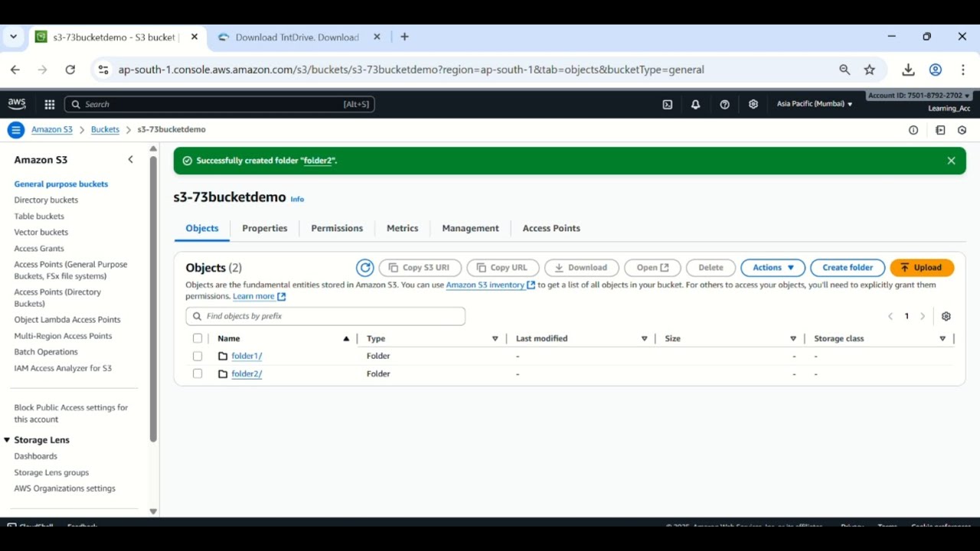Sort by Type column arrow
This screenshot has width=980, height=551.
[x=495, y=338]
